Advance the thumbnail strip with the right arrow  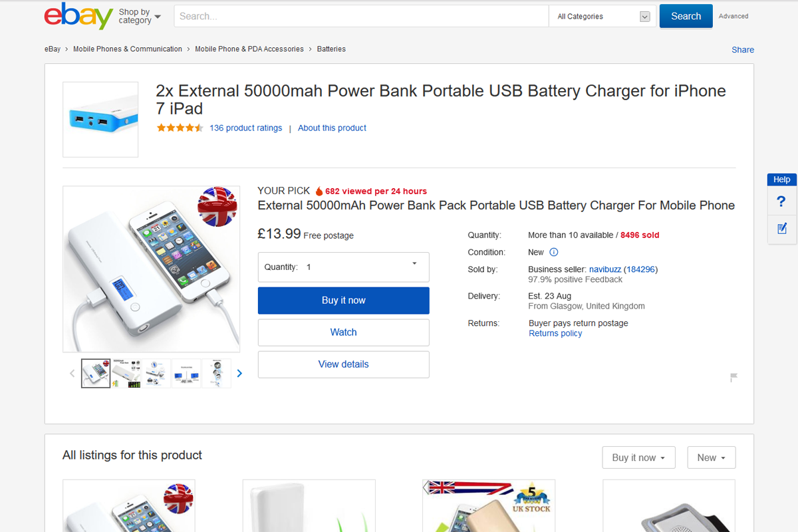pyautogui.click(x=239, y=373)
